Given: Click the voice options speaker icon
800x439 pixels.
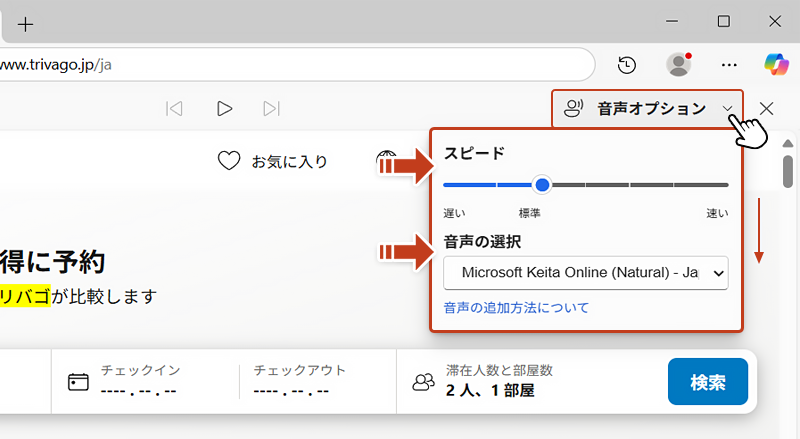Looking at the screenshot, I should pos(573,108).
